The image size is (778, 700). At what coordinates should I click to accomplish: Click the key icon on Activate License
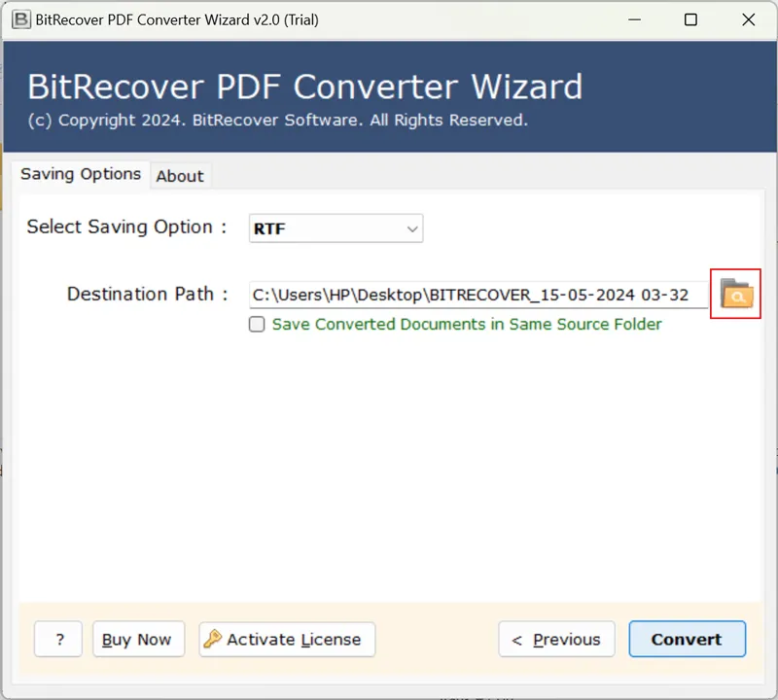(212, 639)
